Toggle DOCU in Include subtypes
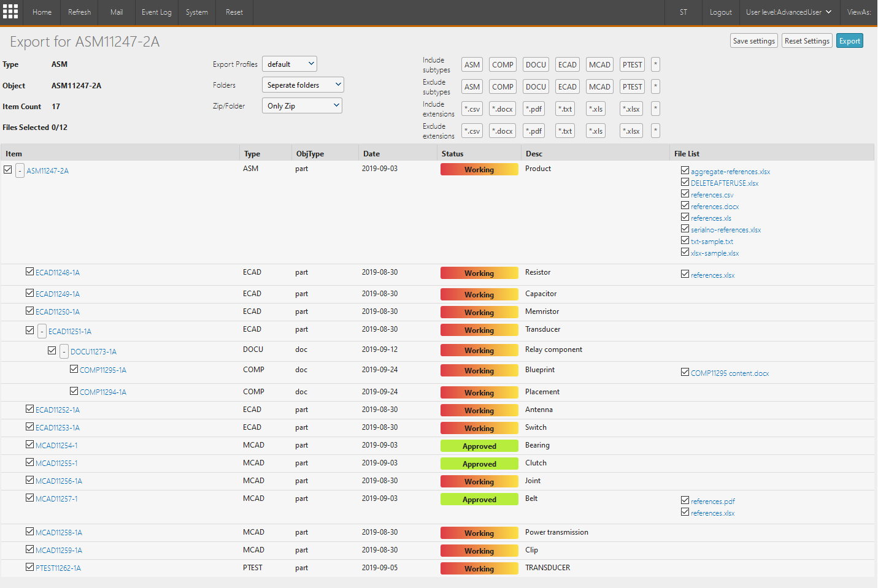This screenshot has height=588, width=878. tap(536, 64)
